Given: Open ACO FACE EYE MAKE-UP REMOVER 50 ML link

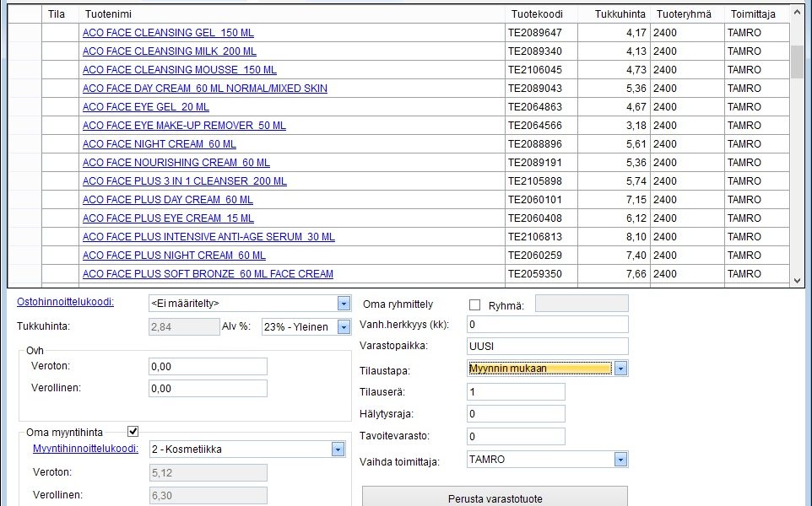Looking at the screenshot, I should 184,126.
